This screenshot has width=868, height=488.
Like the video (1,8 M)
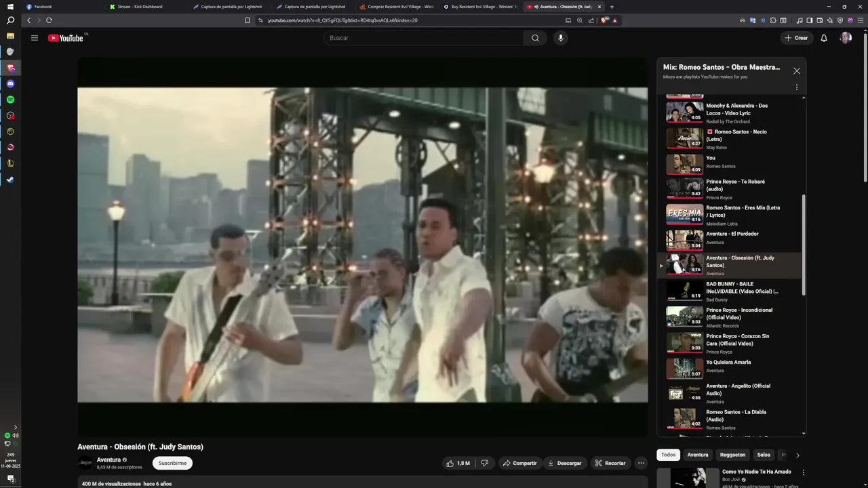point(458,463)
